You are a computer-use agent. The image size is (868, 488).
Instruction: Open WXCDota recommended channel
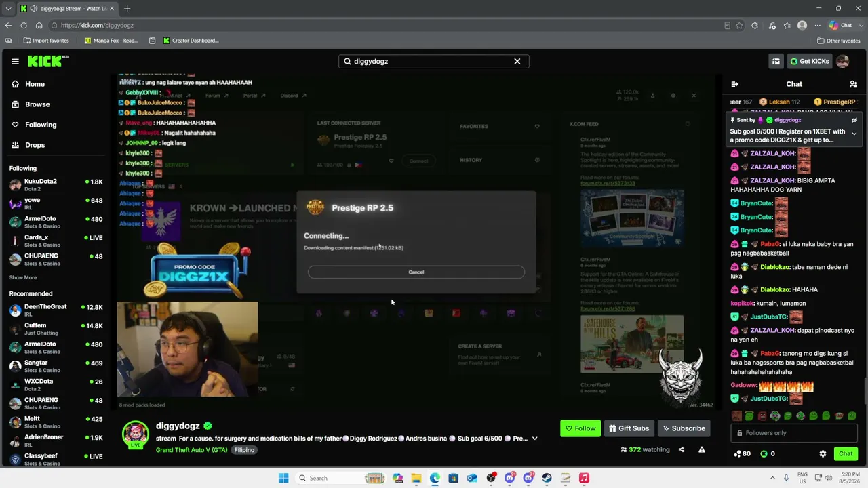[56, 384]
